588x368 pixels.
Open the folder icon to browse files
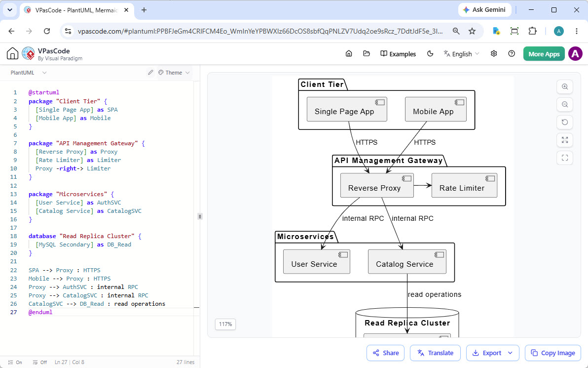pyautogui.click(x=367, y=54)
